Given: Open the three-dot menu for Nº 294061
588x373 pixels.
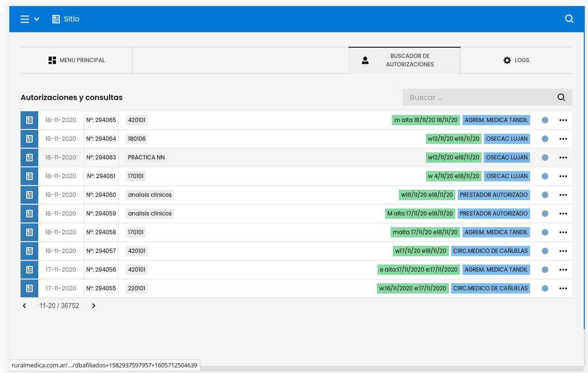Looking at the screenshot, I should click(563, 176).
